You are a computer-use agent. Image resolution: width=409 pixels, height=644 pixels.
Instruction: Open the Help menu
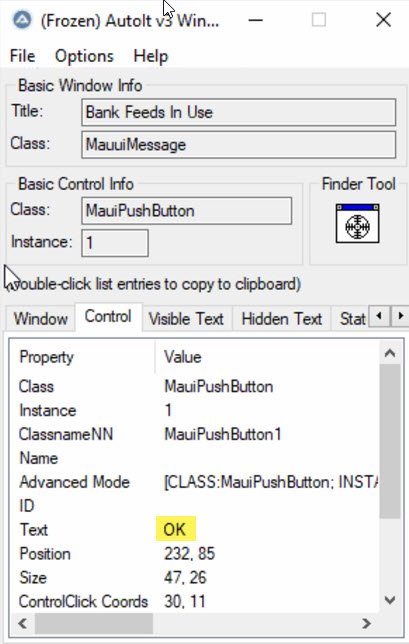151,56
